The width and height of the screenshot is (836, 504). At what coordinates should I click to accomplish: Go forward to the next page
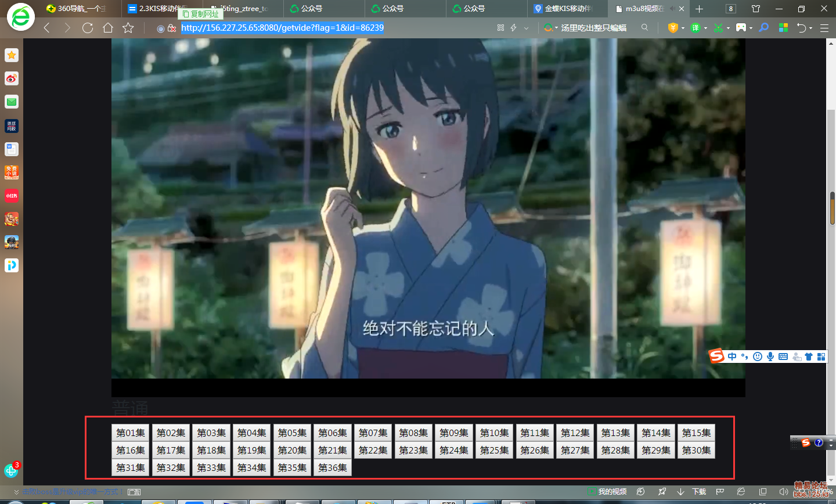(67, 28)
